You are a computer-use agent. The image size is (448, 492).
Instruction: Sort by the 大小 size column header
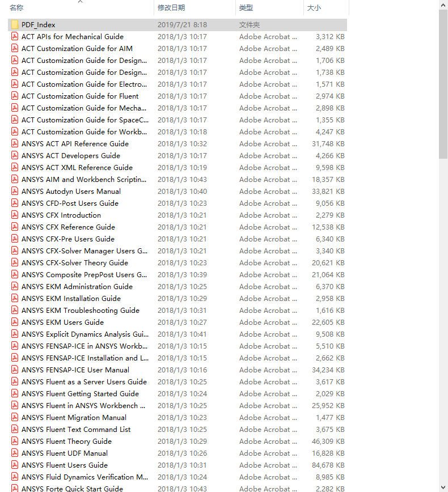314,8
